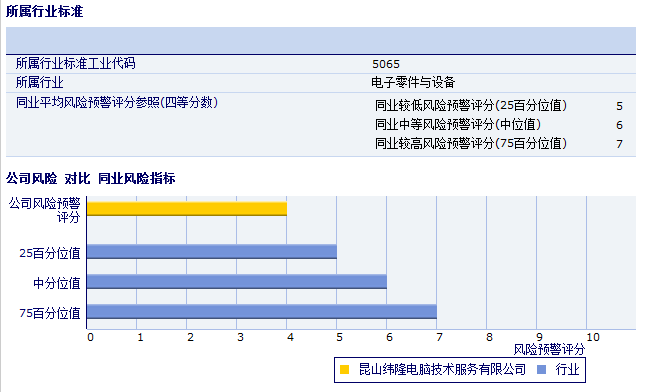Click the 同业平均风险预警评分参照(四等分数) label

pos(117,102)
